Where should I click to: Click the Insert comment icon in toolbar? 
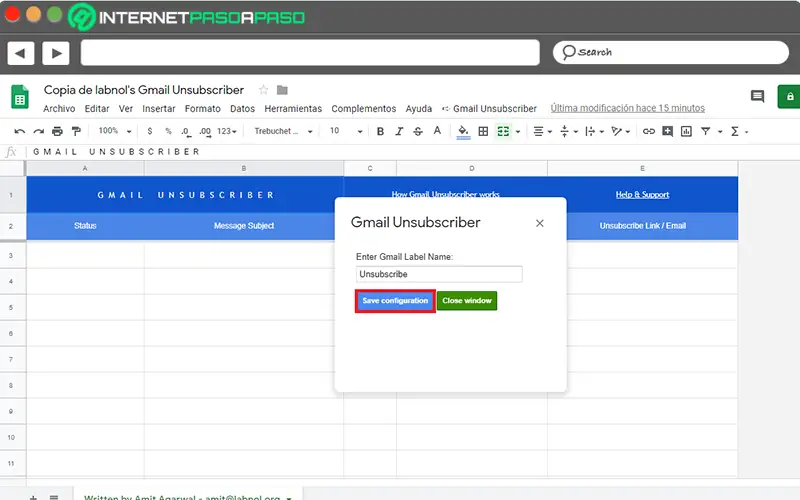coord(667,132)
